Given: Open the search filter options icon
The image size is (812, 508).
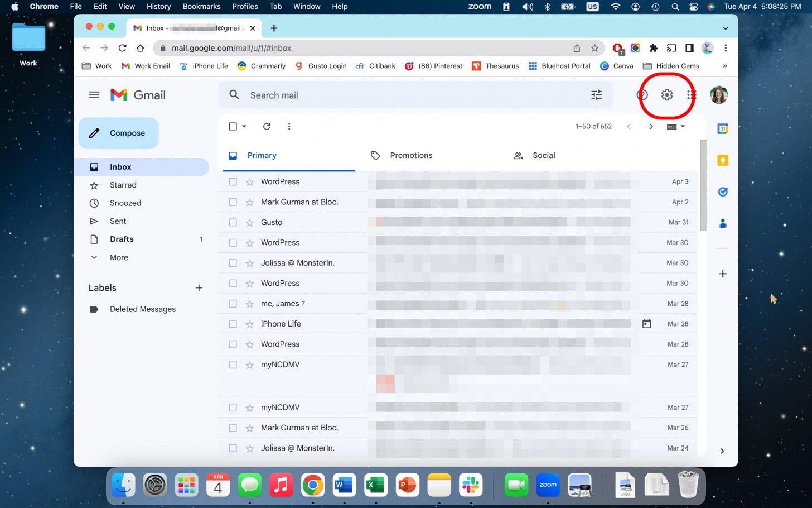Looking at the screenshot, I should [x=596, y=95].
